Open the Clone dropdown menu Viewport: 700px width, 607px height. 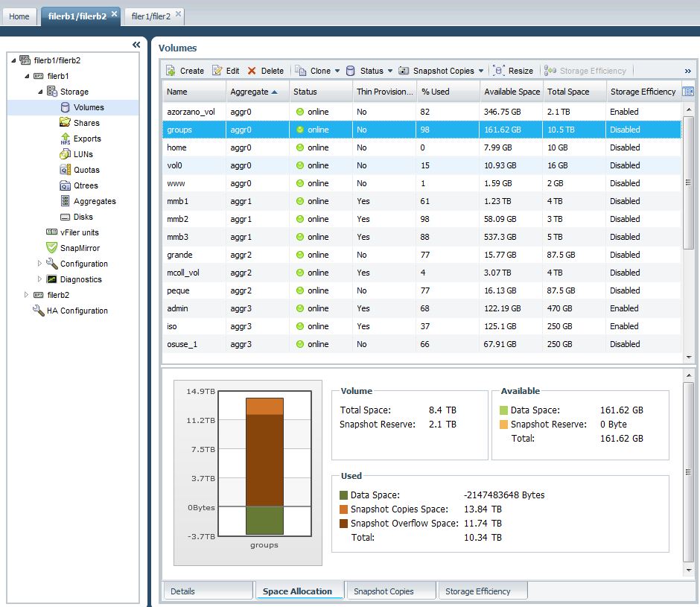[x=337, y=71]
